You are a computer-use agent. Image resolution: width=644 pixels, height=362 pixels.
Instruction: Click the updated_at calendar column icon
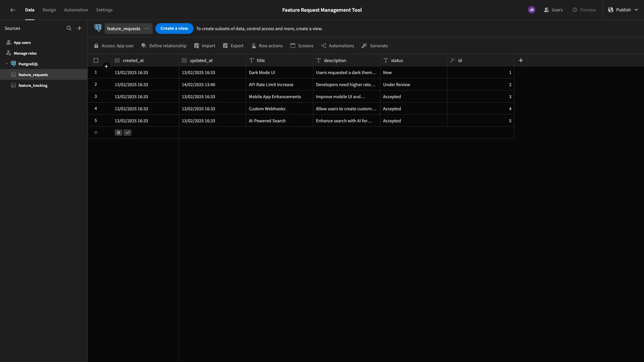tap(184, 60)
